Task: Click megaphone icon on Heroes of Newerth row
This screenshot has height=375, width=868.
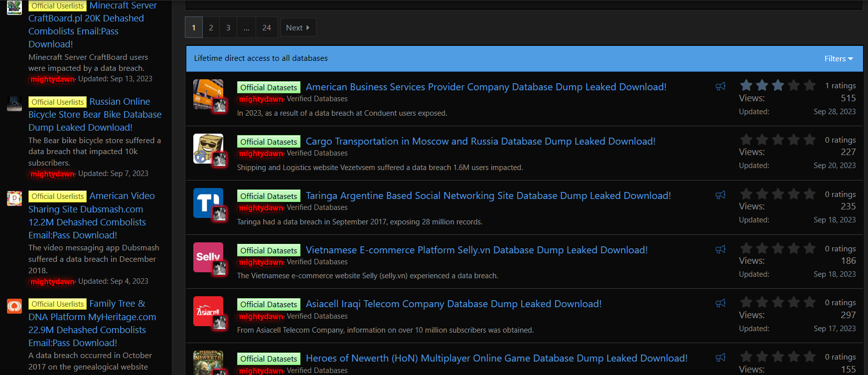Action: coord(721,358)
